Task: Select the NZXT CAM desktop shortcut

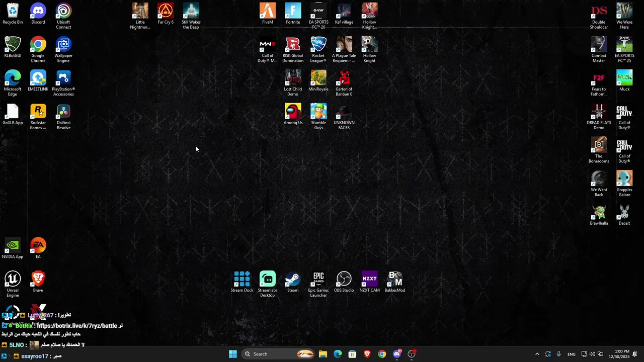Action: click(x=369, y=282)
